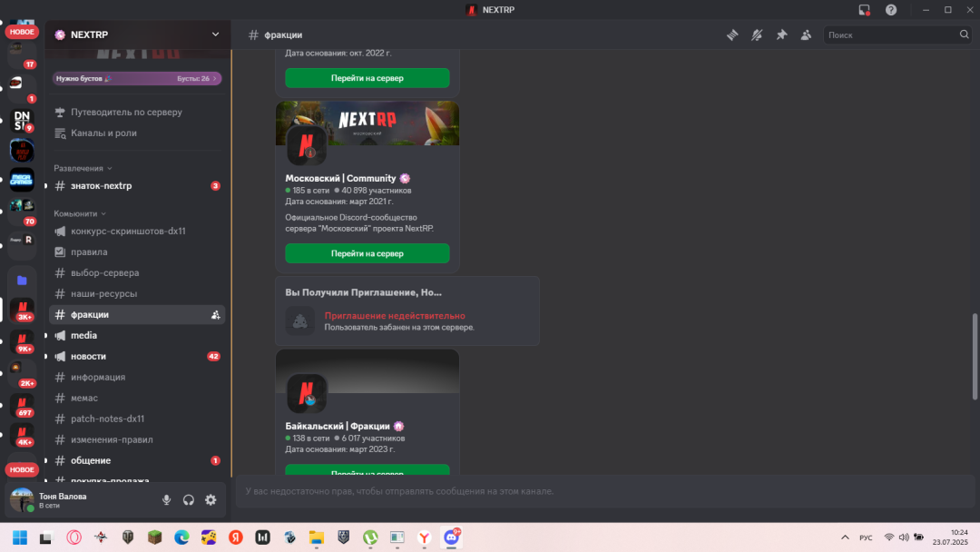Screen dimensions: 980x552
Task: Open Каналы и роли
Action: pyautogui.click(x=137, y=133)
